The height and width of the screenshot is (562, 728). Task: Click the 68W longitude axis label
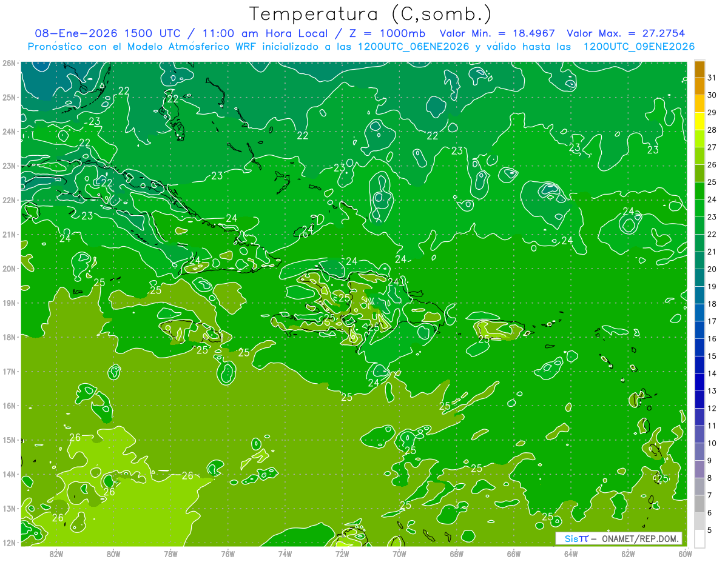pos(456,553)
